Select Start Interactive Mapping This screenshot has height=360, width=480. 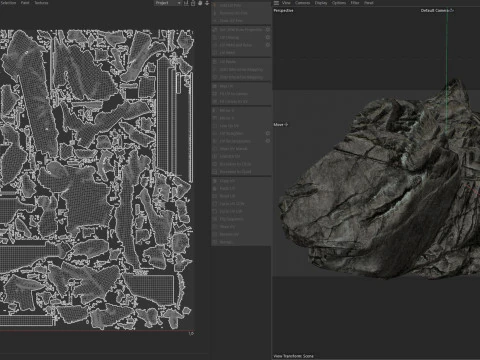(x=241, y=69)
